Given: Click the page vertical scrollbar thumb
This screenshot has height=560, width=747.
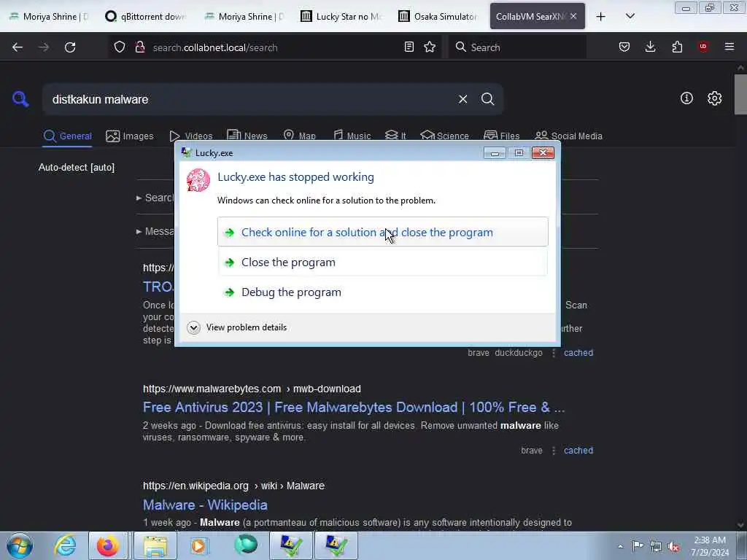Looking at the screenshot, I should tap(740, 94).
